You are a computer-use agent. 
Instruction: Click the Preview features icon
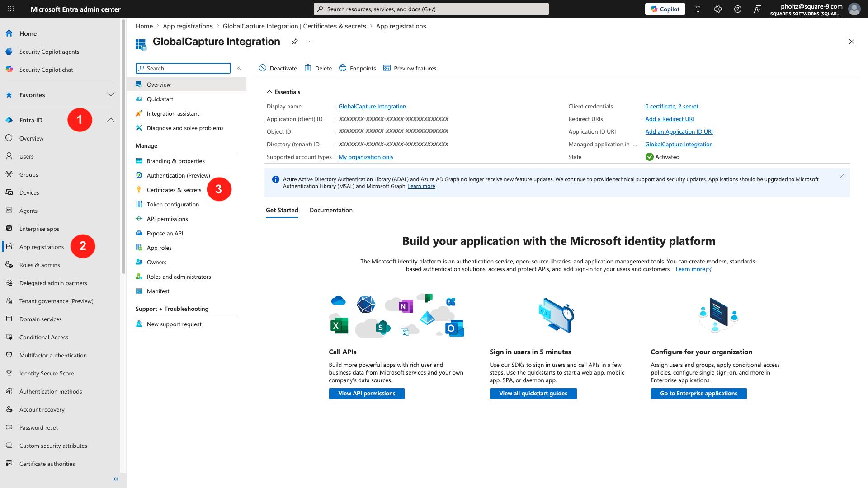[387, 68]
